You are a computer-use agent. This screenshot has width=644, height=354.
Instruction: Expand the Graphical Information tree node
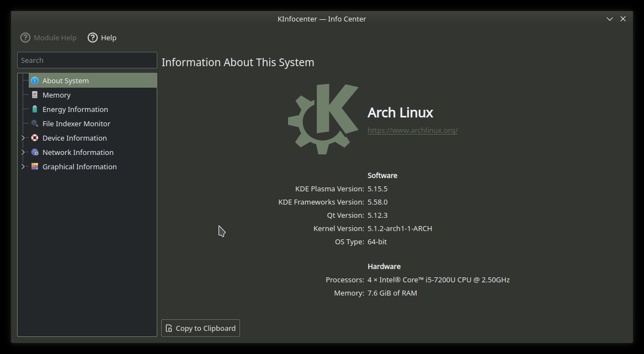coord(23,167)
